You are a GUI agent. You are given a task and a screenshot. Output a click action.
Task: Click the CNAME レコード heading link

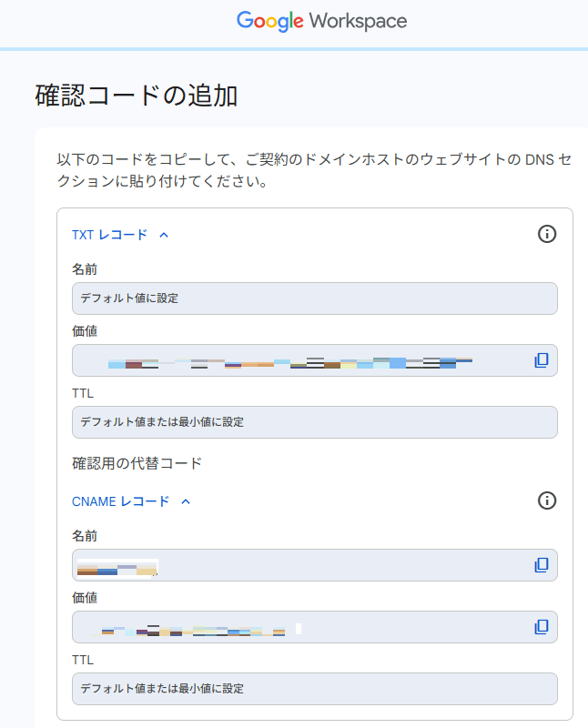click(x=121, y=501)
